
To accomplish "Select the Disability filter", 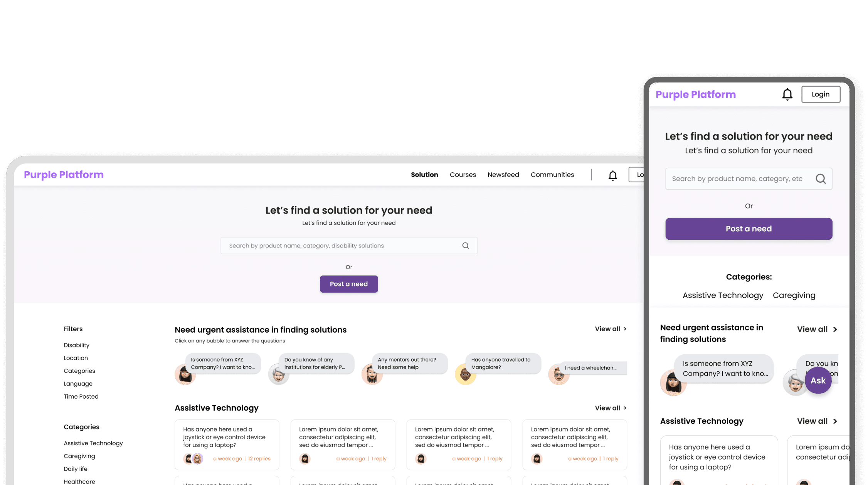I will point(76,345).
